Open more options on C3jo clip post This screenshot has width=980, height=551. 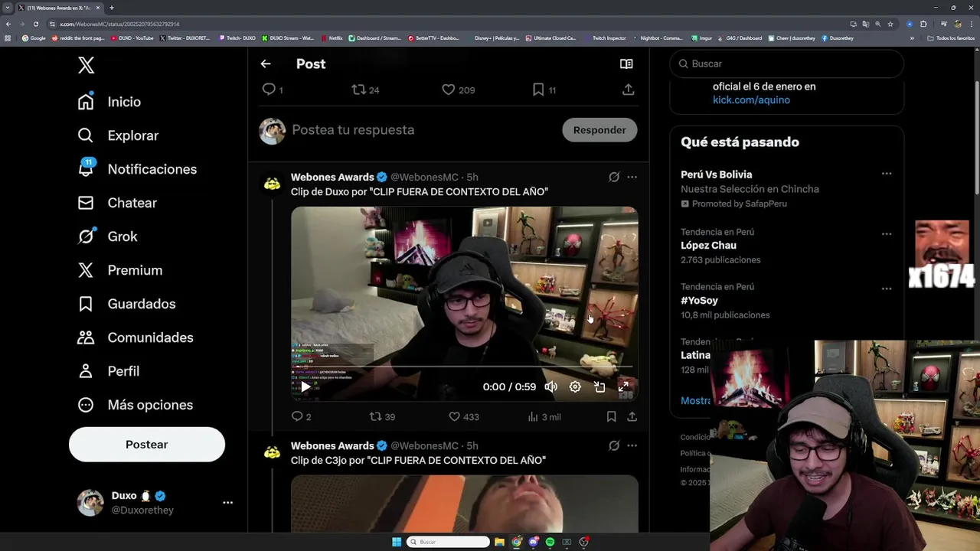pyautogui.click(x=632, y=445)
